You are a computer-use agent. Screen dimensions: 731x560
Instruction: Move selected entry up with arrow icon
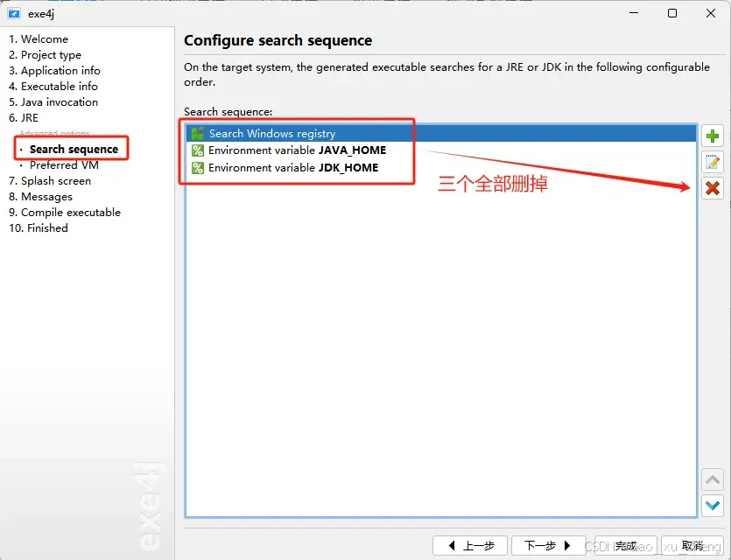pos(713,479)
